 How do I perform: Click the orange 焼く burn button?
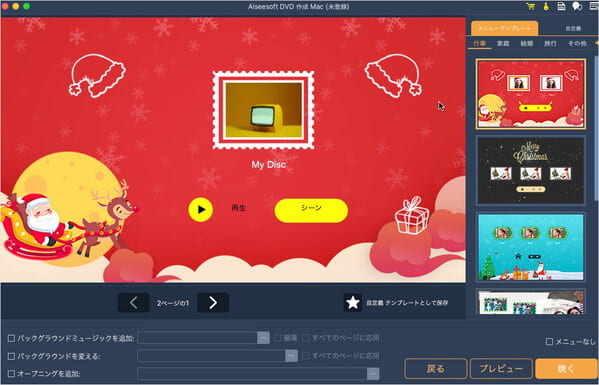[x=567, y=369]
